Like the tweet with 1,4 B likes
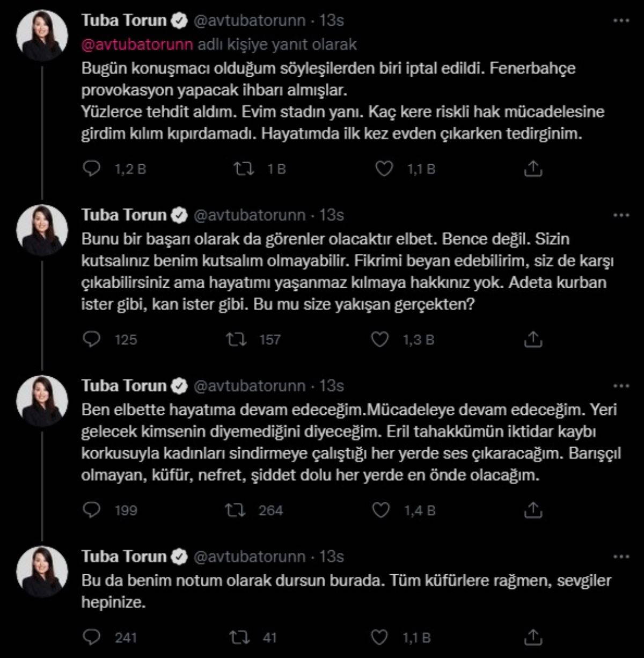Viewport: 644px width, 658px height. 381,510
